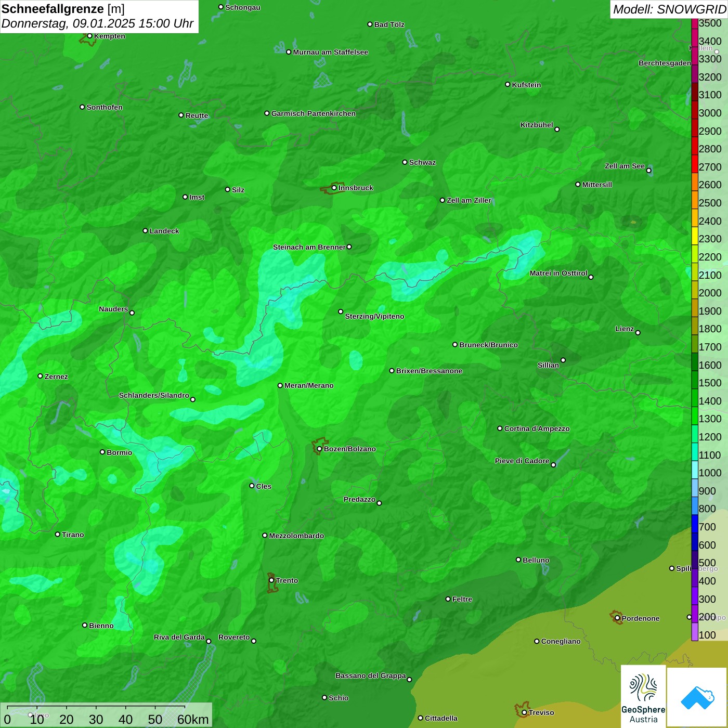The width and height of the screenshot is (728, 728).
Task: Click the Bad Tölz label
Action: pos(389,24)
